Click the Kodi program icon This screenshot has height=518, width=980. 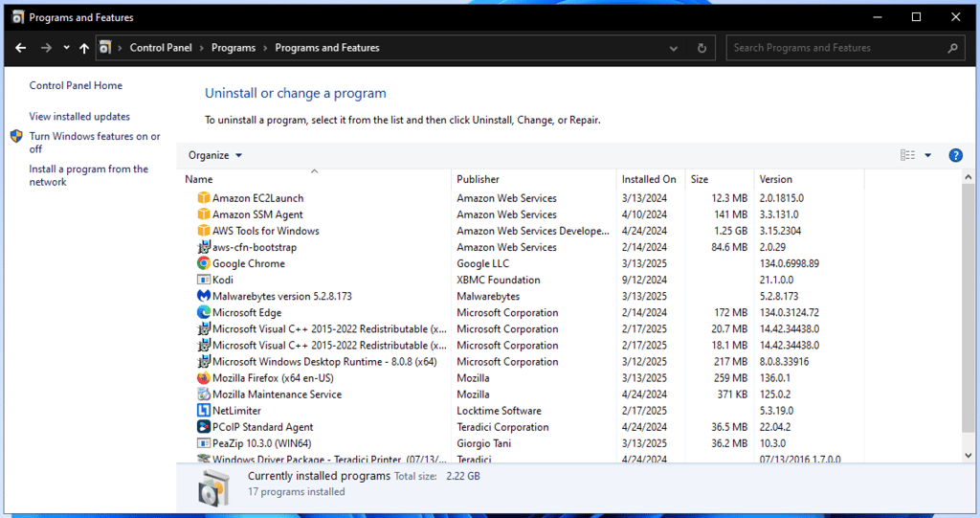(x=203, y=280)
